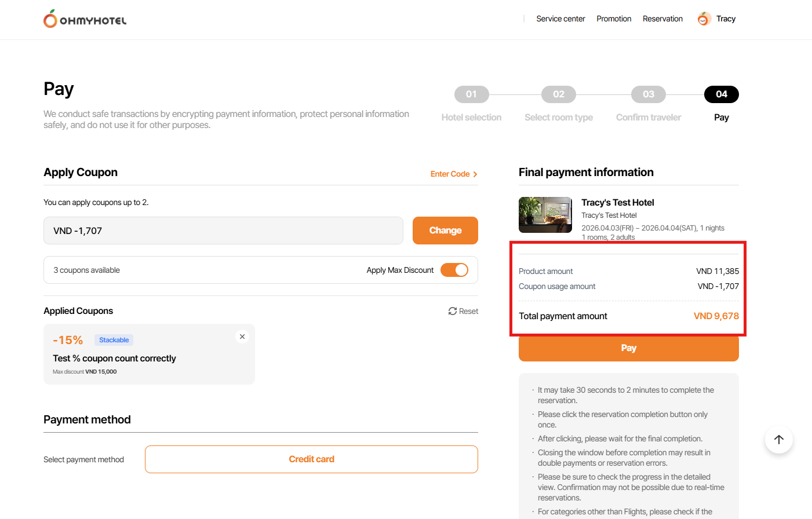812x519 pixels.
Task: Toggle Apply Max Discount switch
Action: click(x=454, y=270)
